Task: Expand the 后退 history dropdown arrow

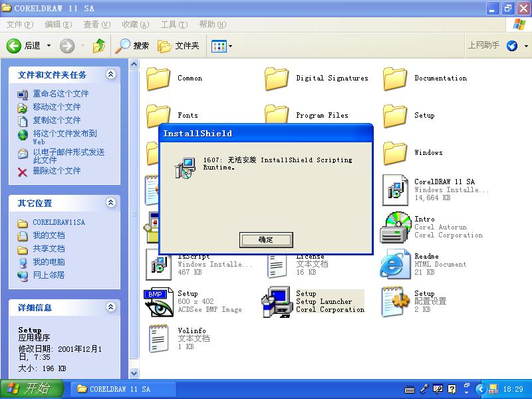Action: [49, 45]
